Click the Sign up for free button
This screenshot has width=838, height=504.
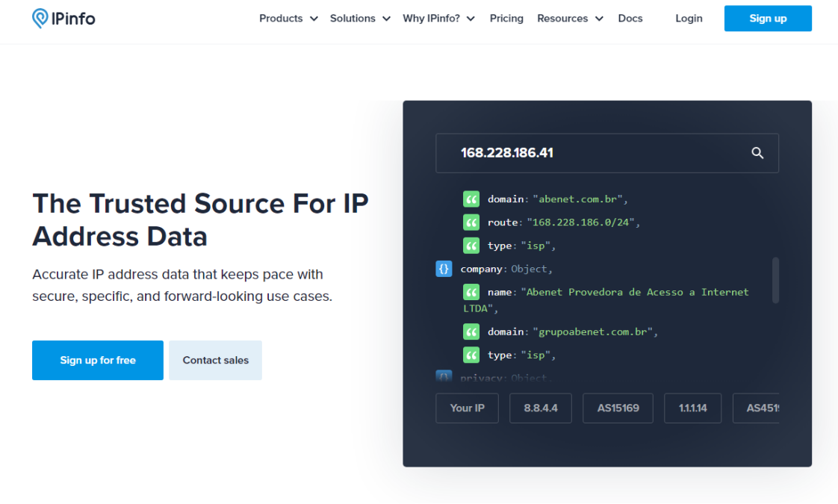tap(97, 360)
